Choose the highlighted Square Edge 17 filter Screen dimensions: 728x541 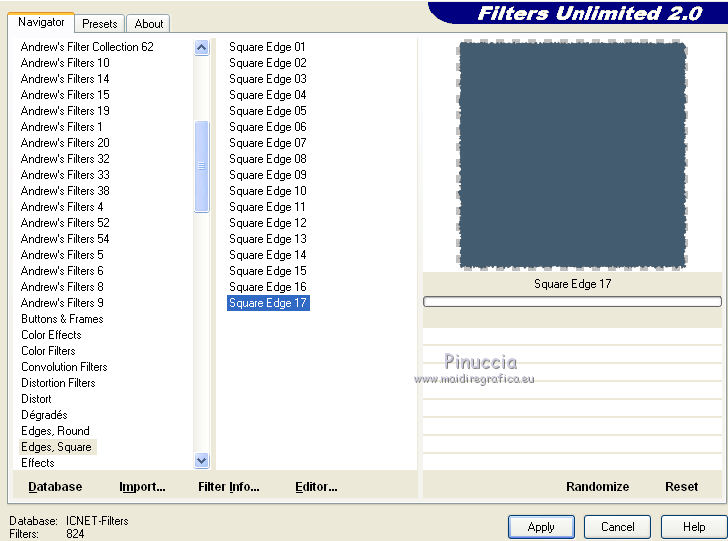268,303
